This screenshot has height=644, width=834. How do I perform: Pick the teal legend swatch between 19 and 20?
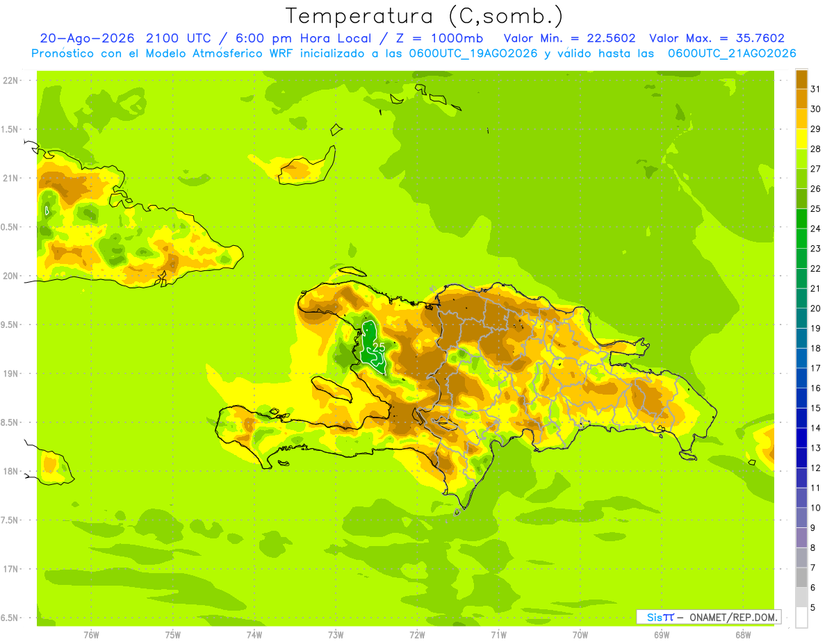(801, 318)
